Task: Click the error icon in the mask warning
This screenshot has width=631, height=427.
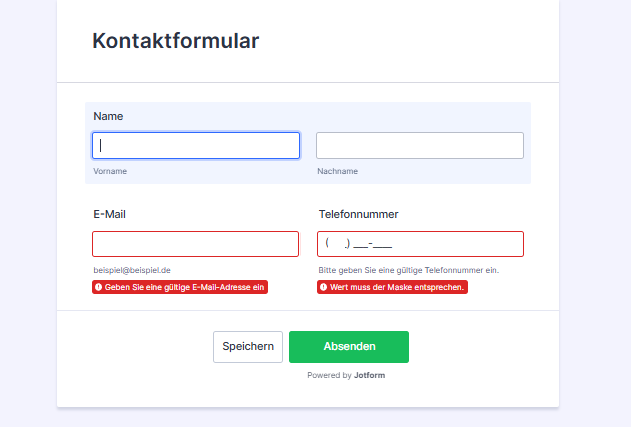Action: coord(324,287)
